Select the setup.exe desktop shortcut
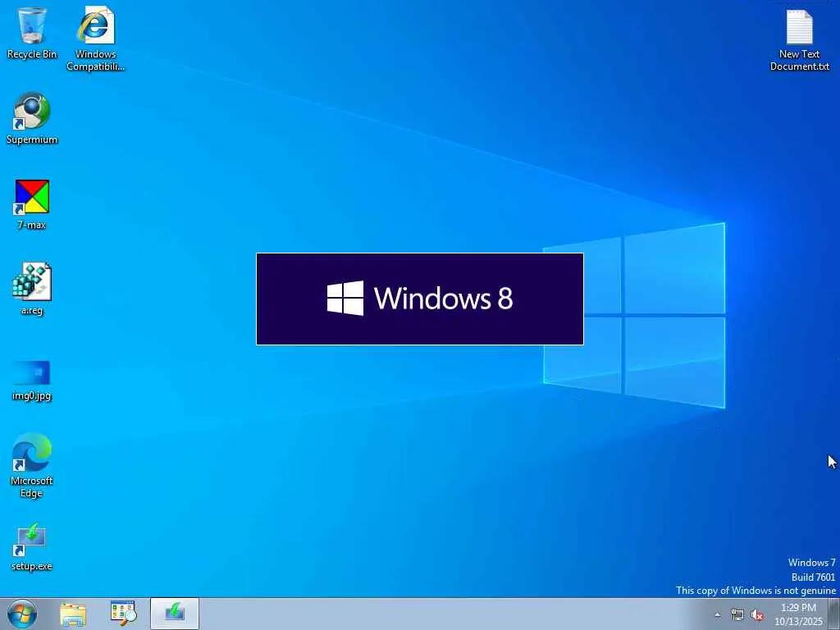Screen dimensions: 840x630 tap(32, 546)
